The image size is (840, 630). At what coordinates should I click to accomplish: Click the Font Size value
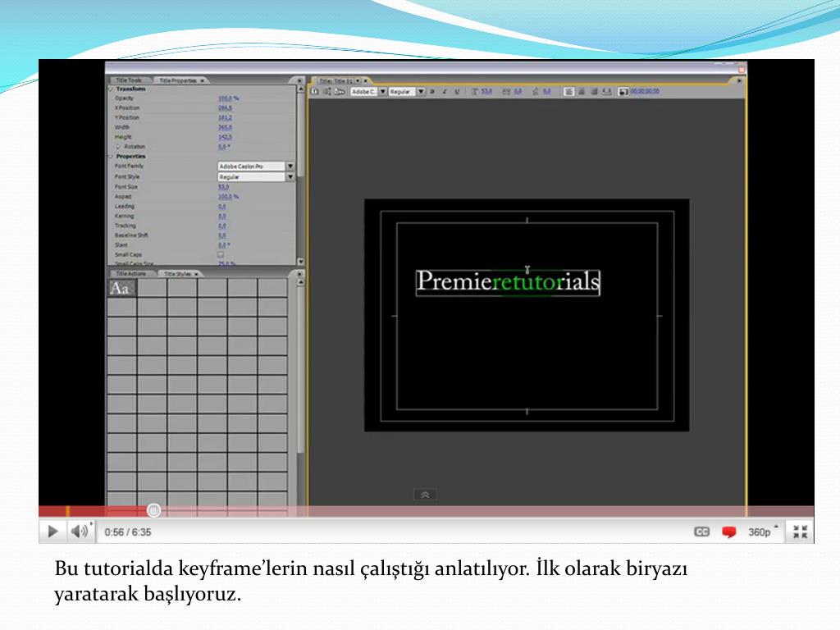tap(223, 187)
